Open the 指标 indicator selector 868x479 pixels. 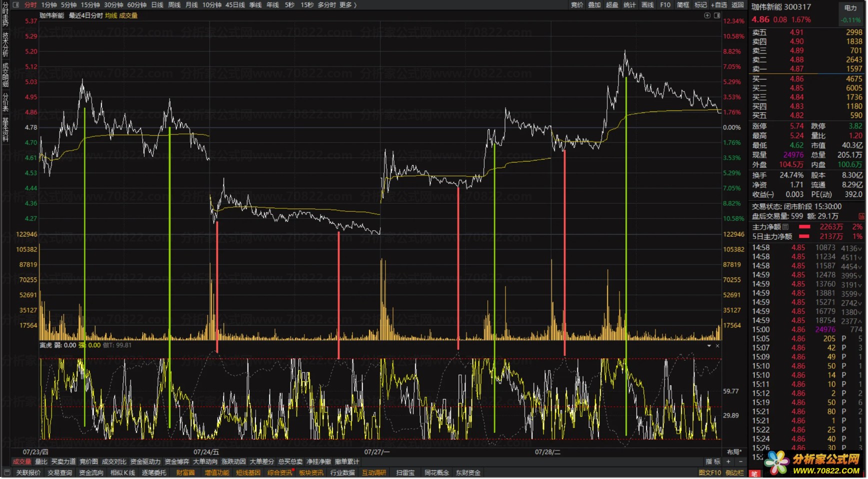[x=713, y=461]
